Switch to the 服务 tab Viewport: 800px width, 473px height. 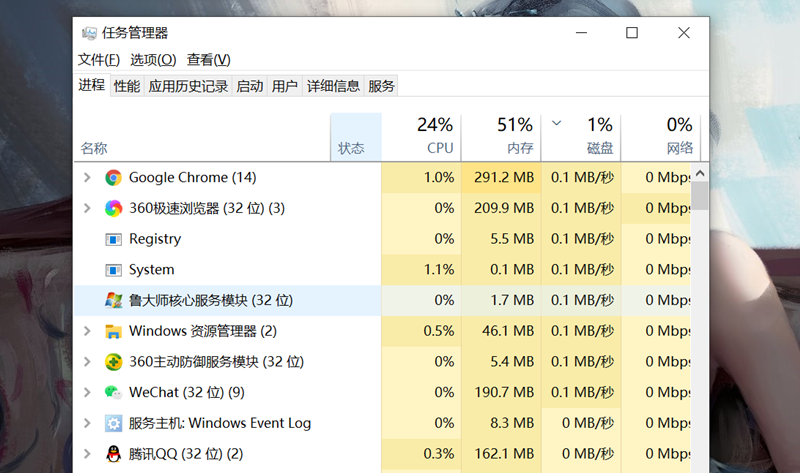381,86
